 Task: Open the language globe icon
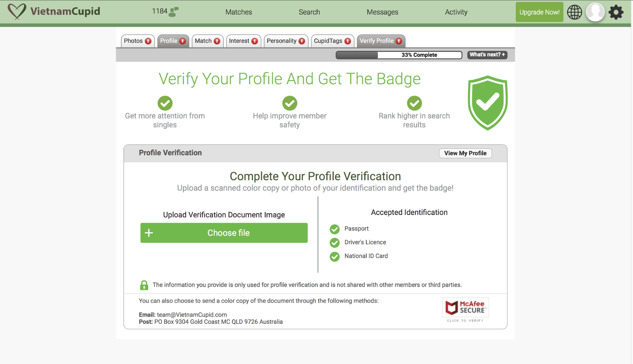574,12
